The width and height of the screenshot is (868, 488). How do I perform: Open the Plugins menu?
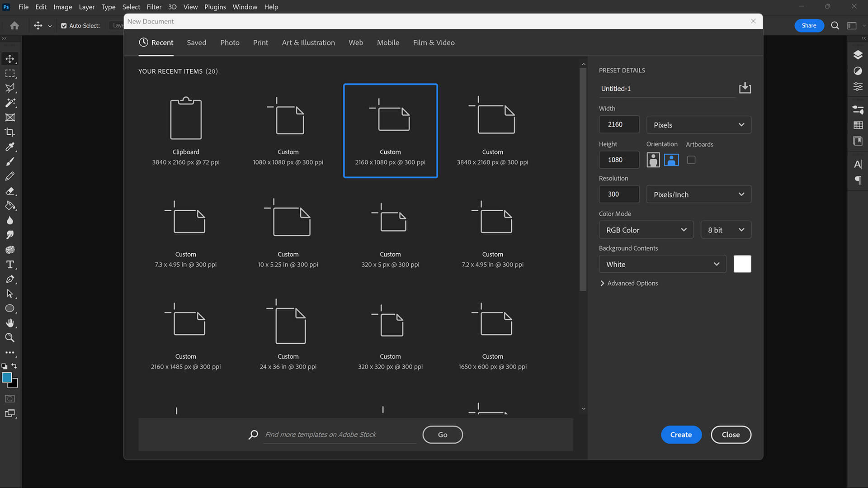pos(215,7)
